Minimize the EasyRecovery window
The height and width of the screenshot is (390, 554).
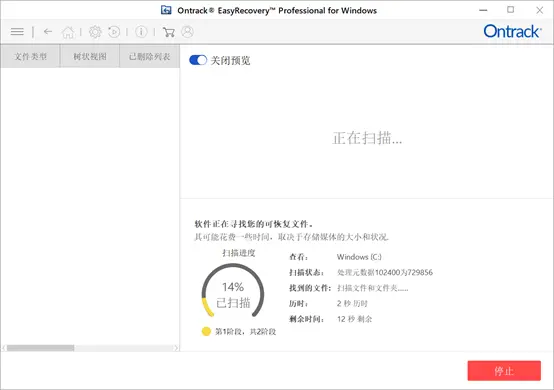click(483, 10)
